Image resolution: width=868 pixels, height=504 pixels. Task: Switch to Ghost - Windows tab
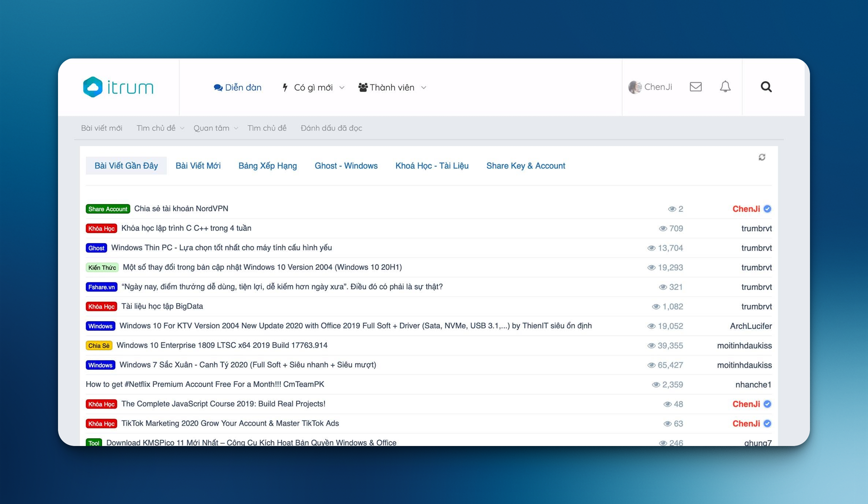(x=346, y=166)
